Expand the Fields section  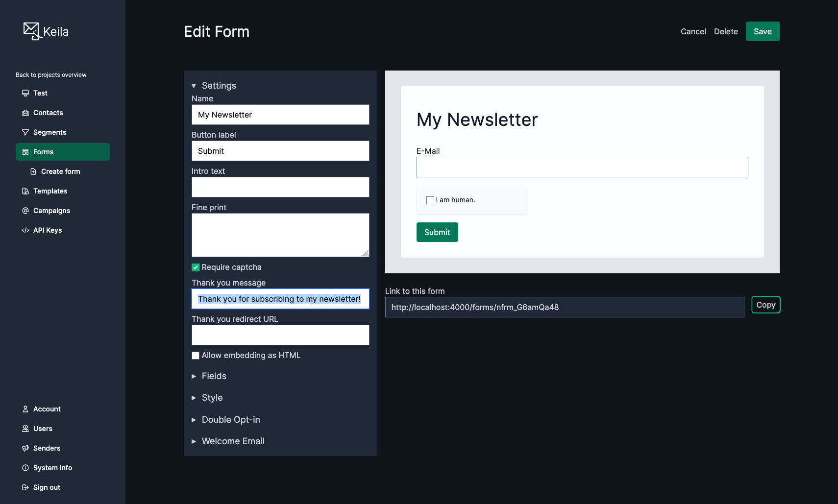[x=214, y=376]
